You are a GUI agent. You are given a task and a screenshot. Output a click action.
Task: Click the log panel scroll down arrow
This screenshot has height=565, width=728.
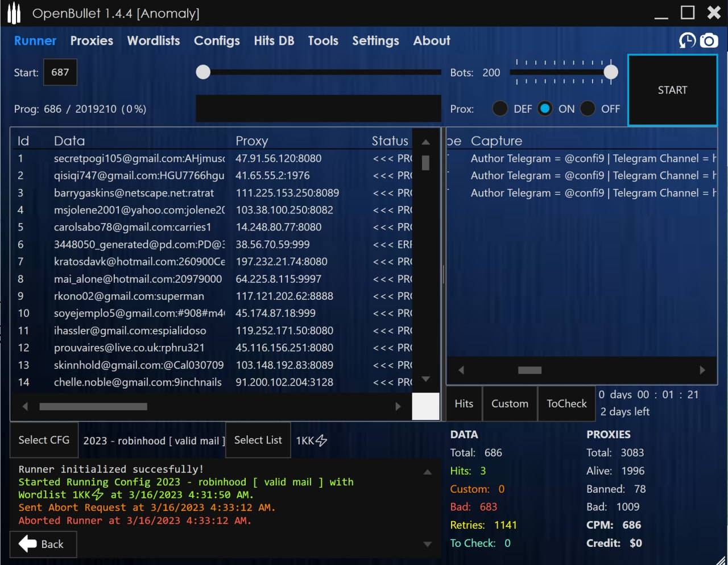click(x=428, y=545)
